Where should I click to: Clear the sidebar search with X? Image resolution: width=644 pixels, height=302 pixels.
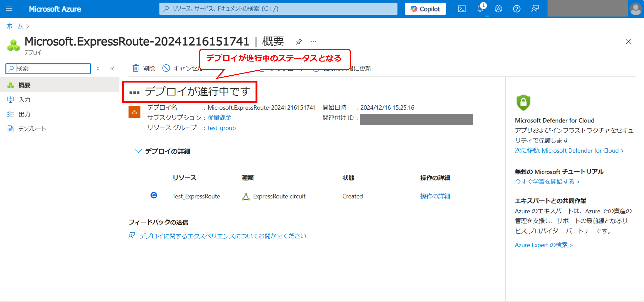[98, 69]
